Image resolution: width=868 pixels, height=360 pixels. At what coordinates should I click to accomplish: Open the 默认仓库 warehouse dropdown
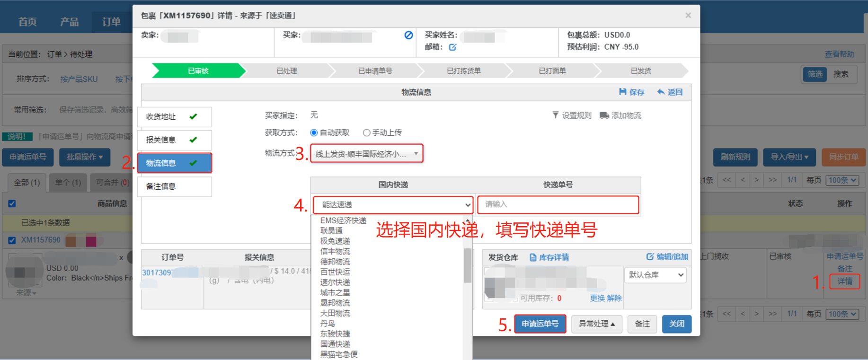[x=655, y=275]
